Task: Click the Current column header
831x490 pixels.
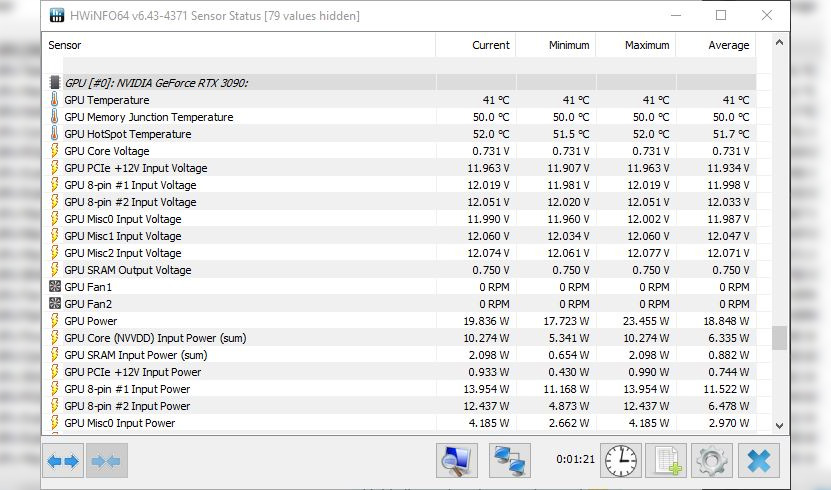Action: 475,45
